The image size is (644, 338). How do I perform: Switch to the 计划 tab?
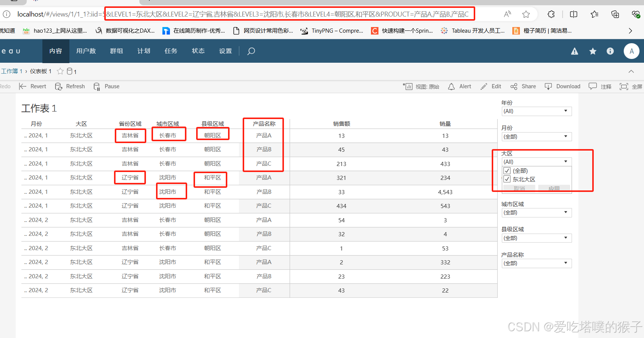coord(144,51)
